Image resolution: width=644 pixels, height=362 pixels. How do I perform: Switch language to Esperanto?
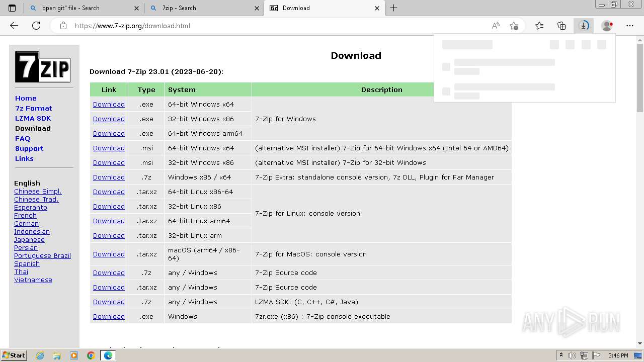click(x=31, y=207)
